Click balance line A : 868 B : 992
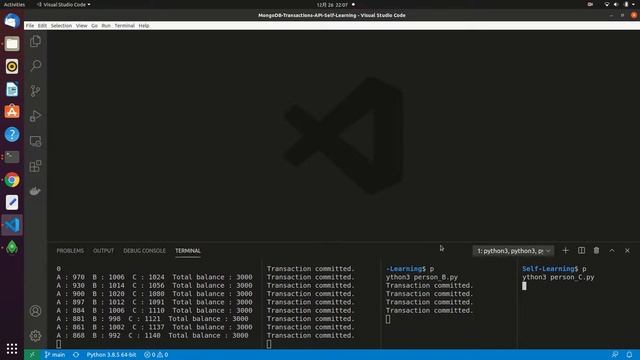The width and height of the screenshot is (640, 360). 152,336
